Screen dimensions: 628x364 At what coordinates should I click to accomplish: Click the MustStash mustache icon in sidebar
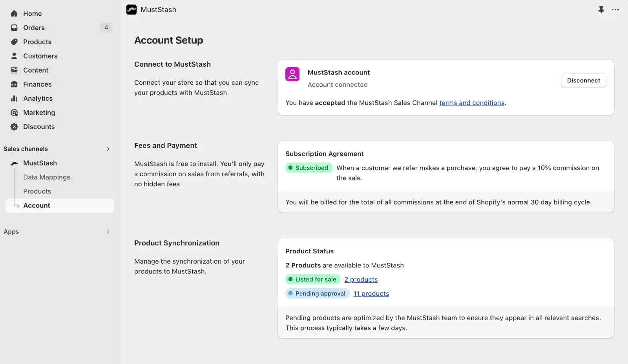(14, 163)
